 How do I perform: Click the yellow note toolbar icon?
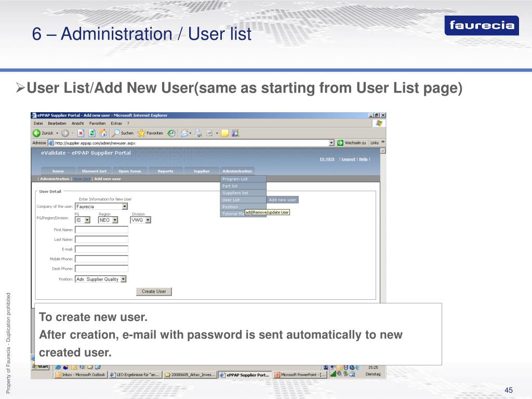224,133
